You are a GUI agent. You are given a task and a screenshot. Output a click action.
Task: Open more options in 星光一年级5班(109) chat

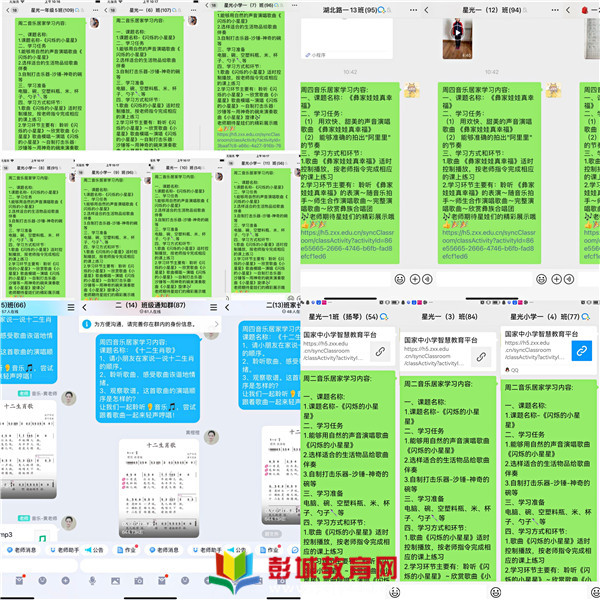click(x=95, y=10)
